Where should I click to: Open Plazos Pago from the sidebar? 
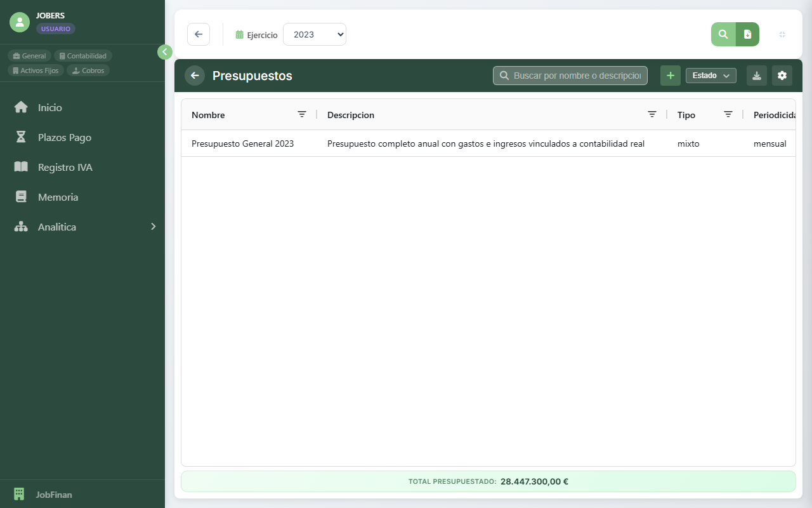[64, 137]
